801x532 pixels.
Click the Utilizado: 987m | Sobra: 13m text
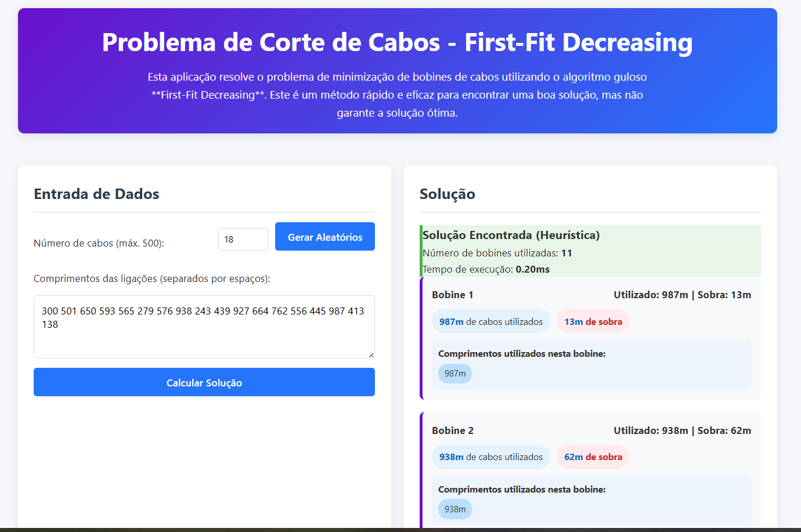coord(681,295)
